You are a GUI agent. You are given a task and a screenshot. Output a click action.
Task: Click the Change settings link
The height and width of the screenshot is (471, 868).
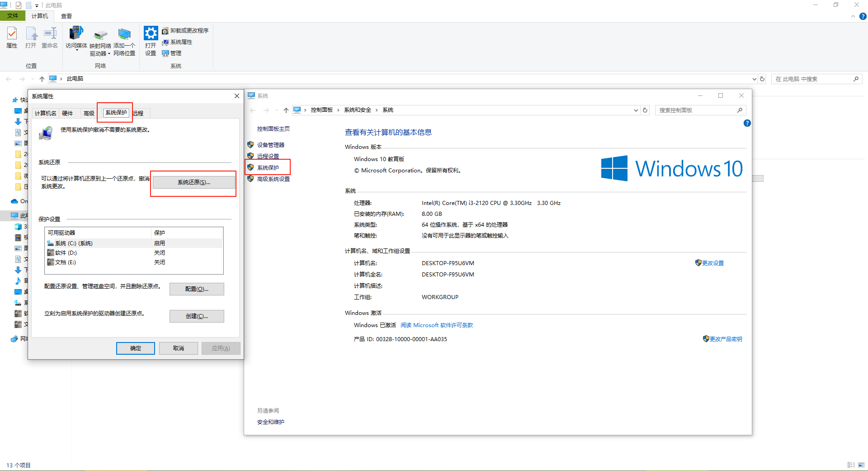(x=713, y=263)
